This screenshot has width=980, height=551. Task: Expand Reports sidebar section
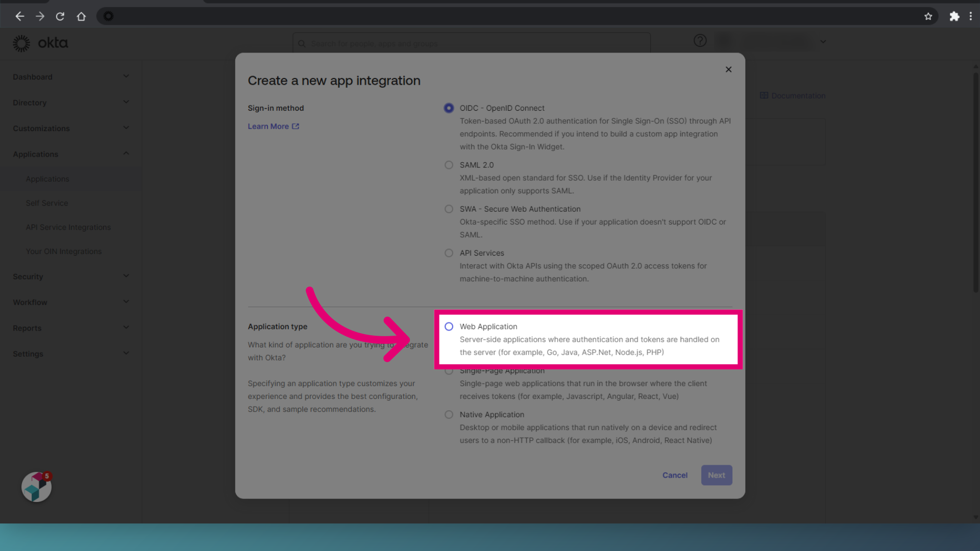[126, 328]
